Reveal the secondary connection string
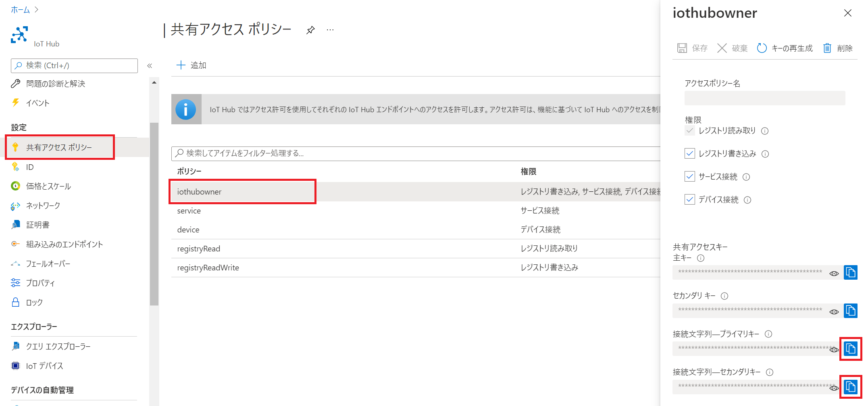This screenshot has height=406, width=868. coord(834,388)
